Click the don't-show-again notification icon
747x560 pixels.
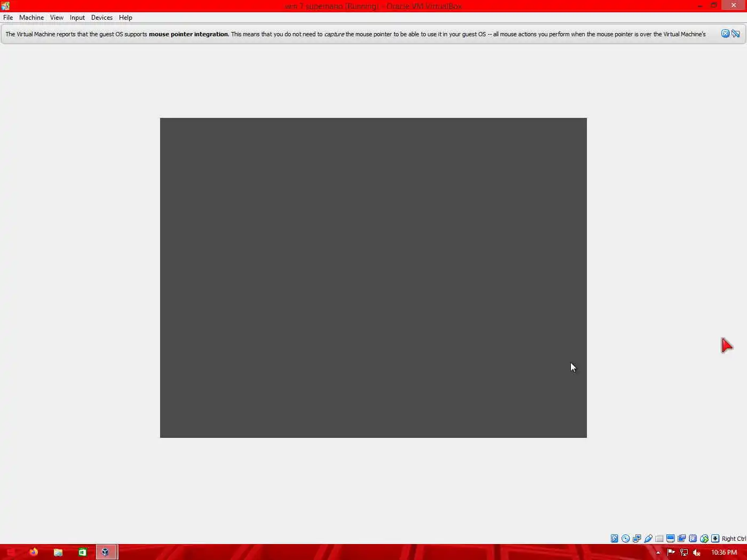pos(736,34)
